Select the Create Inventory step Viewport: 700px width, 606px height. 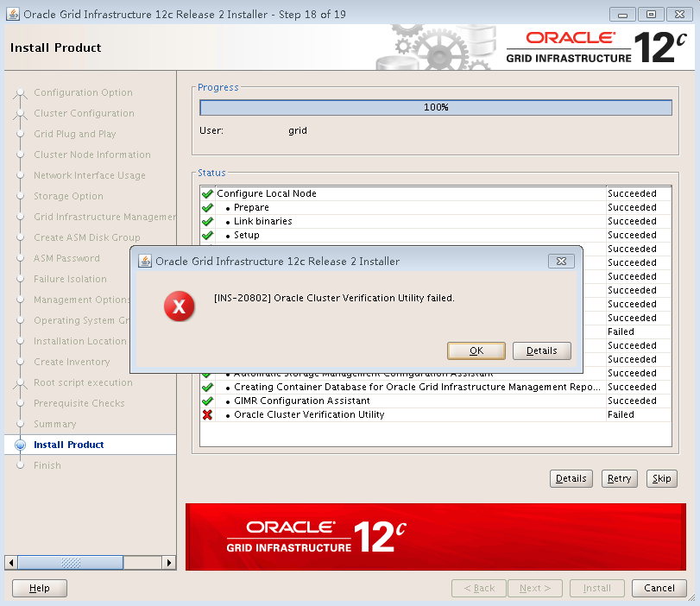click(72, 362)
